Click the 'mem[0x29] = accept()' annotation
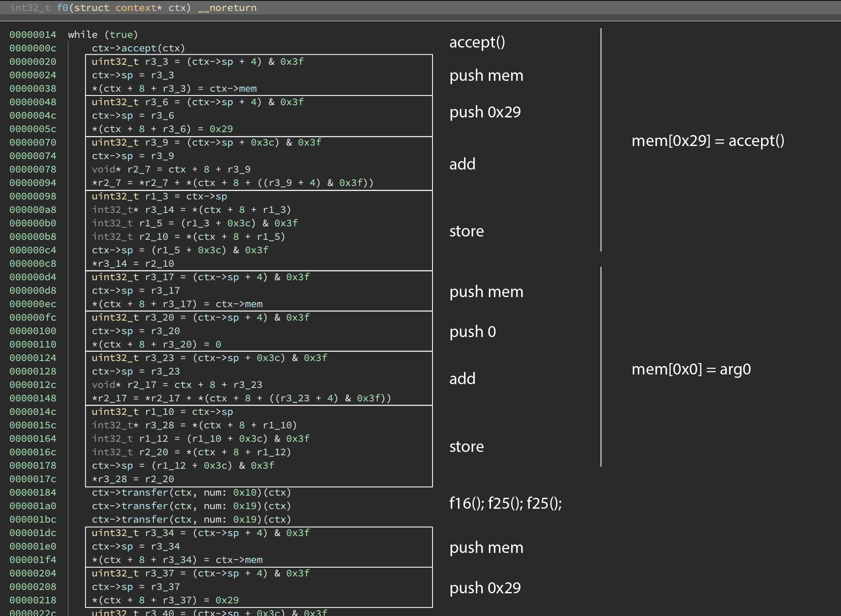841x616 pixels. tap(708, 141)
